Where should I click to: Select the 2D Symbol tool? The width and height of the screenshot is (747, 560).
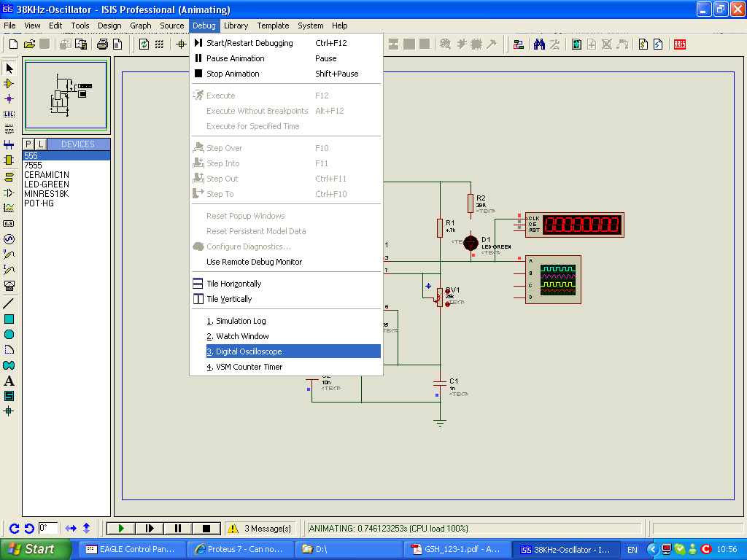click(9, 396)
